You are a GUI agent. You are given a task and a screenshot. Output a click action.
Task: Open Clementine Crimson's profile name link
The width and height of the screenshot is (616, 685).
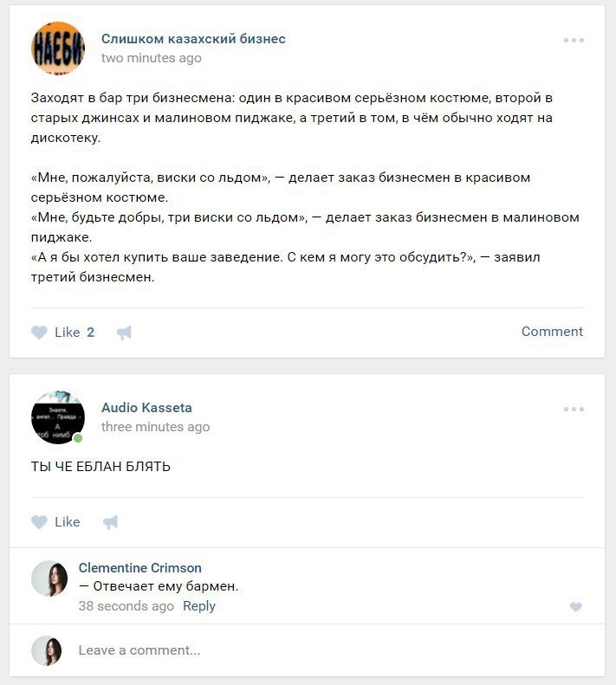pos(139,567)
